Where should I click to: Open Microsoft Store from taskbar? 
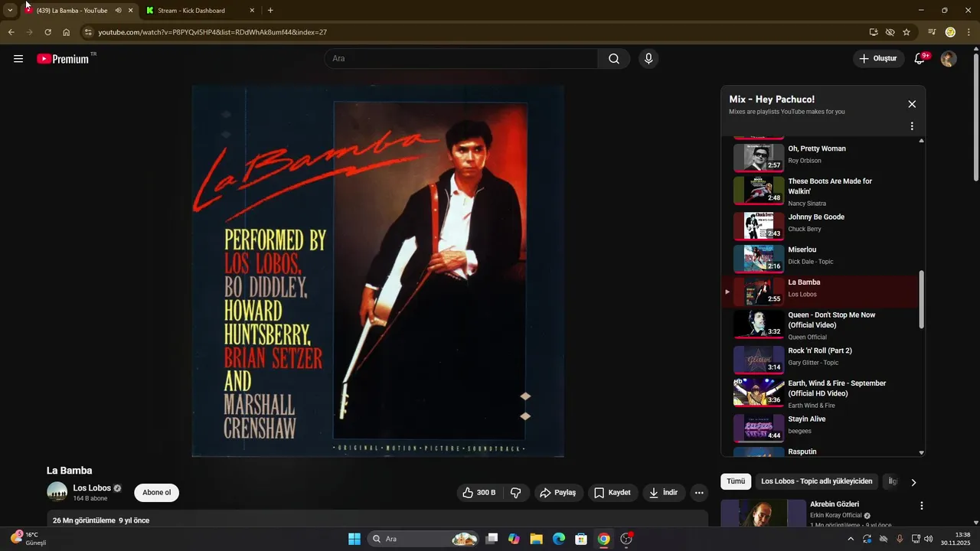pos(581,539)
